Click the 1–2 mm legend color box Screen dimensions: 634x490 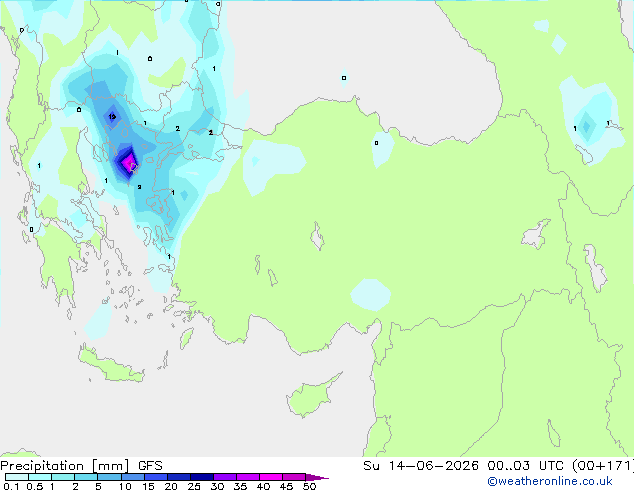click(63, 477)
